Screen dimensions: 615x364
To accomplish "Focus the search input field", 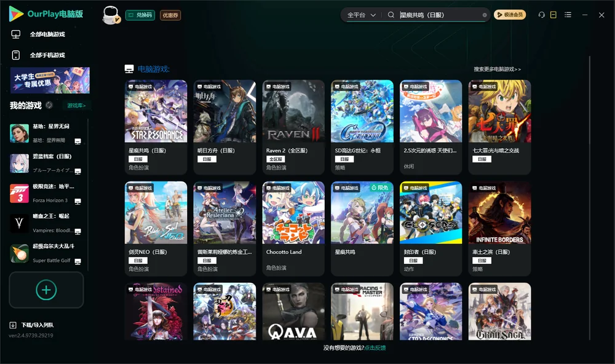I will point(439,15).
